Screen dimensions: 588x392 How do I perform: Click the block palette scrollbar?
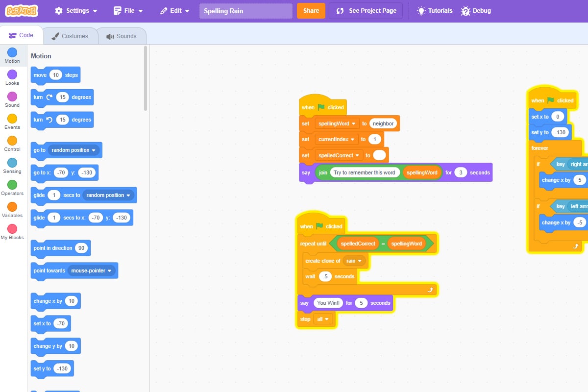click(146, 78)
